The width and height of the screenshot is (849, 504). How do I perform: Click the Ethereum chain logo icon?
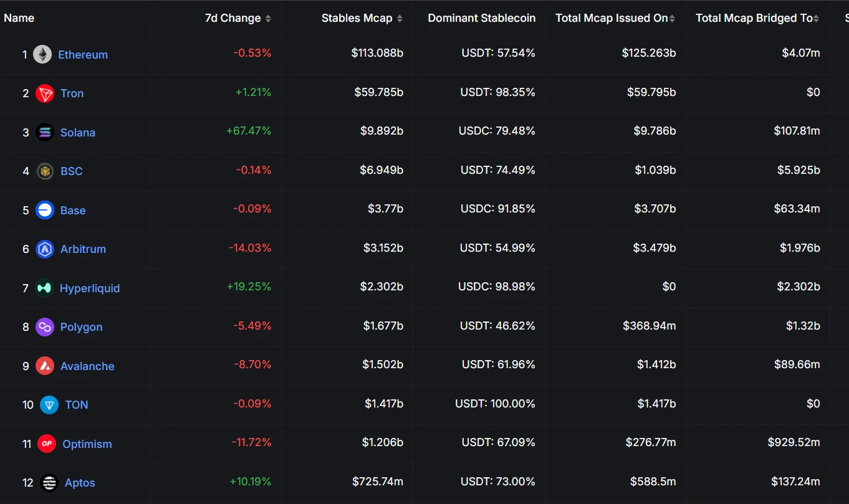coord(42,54)
